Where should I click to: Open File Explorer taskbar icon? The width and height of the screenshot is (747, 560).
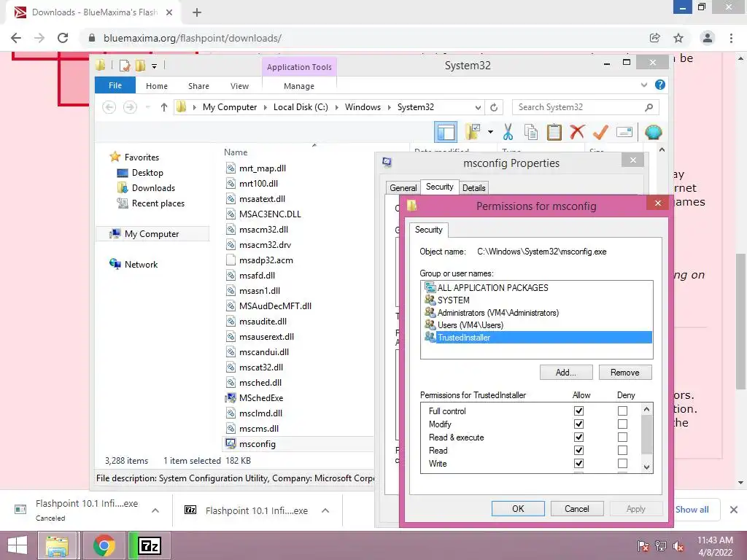pos(57,545)
